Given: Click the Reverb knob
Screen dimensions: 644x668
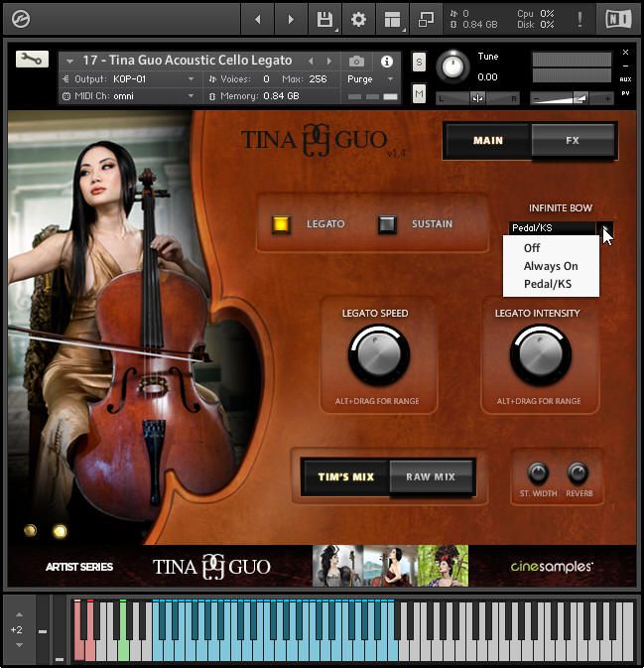Looking at the screenshot, I should [x=578, y=472].
